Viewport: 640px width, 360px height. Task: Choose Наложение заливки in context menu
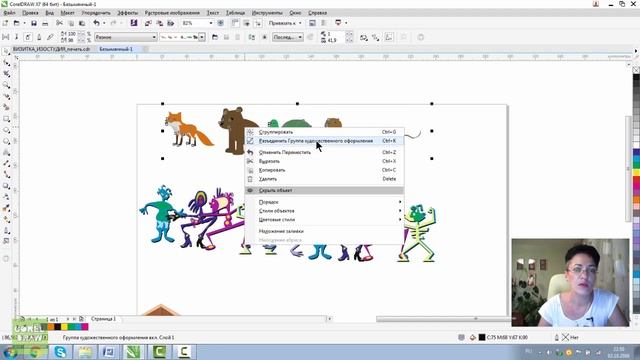point(324,231)
